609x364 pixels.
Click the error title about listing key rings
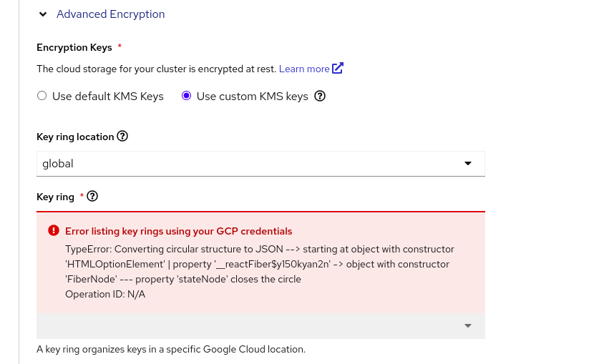(178, 231)
